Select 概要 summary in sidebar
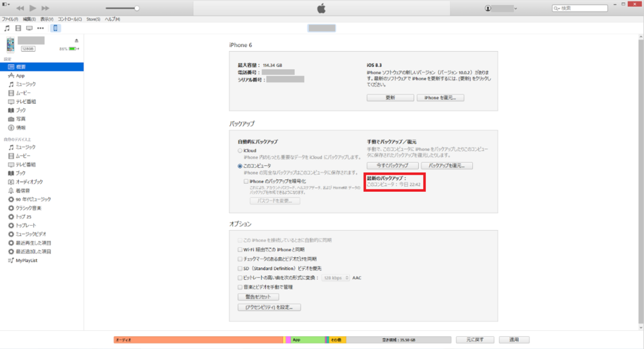Screen dimensions: 644x349 click(42, 67)
